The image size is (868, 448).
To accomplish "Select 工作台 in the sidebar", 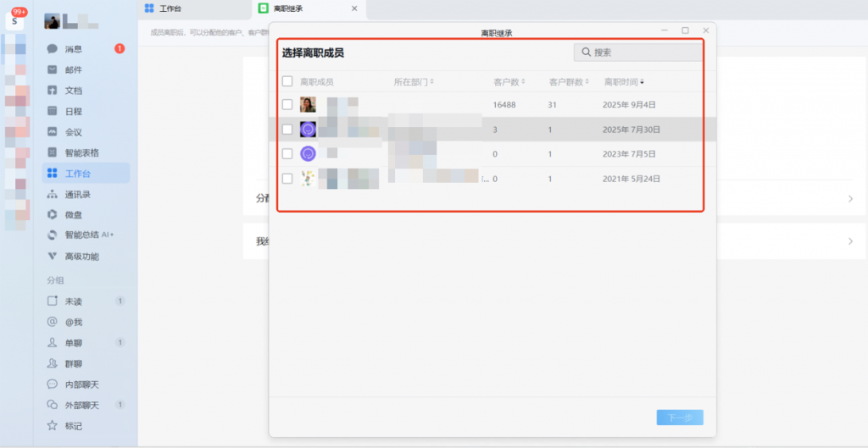I will pyautogui.click(x=86, y=173).
